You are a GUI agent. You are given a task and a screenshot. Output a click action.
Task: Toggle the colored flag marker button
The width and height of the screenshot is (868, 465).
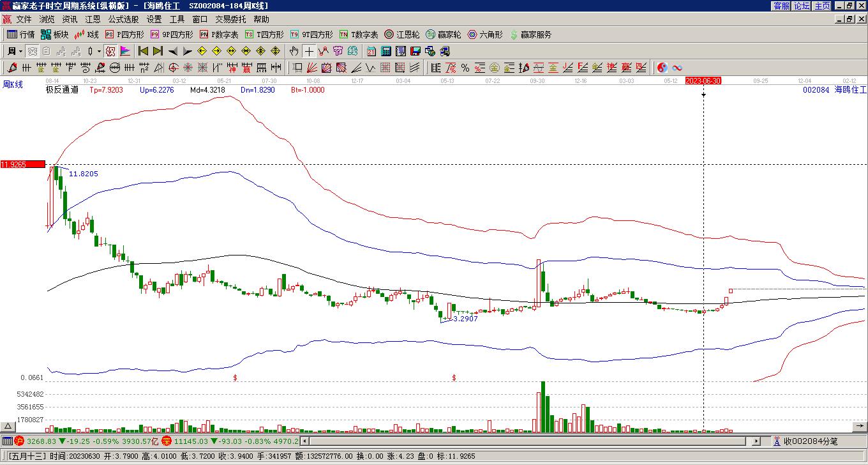click(125, 51)
